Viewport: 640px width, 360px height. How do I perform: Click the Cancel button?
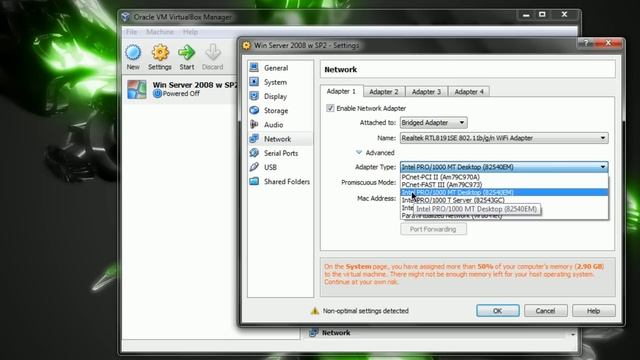coord(545,311)
